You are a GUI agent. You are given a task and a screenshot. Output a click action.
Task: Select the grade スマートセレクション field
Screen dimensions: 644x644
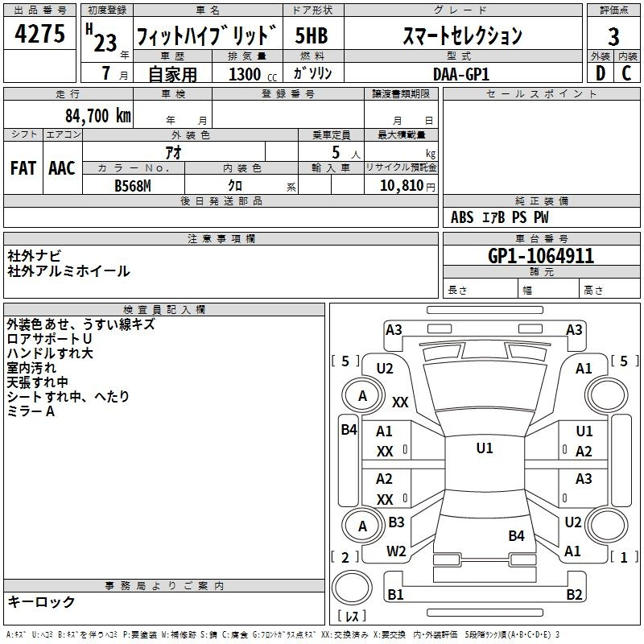tap(462, 36)
